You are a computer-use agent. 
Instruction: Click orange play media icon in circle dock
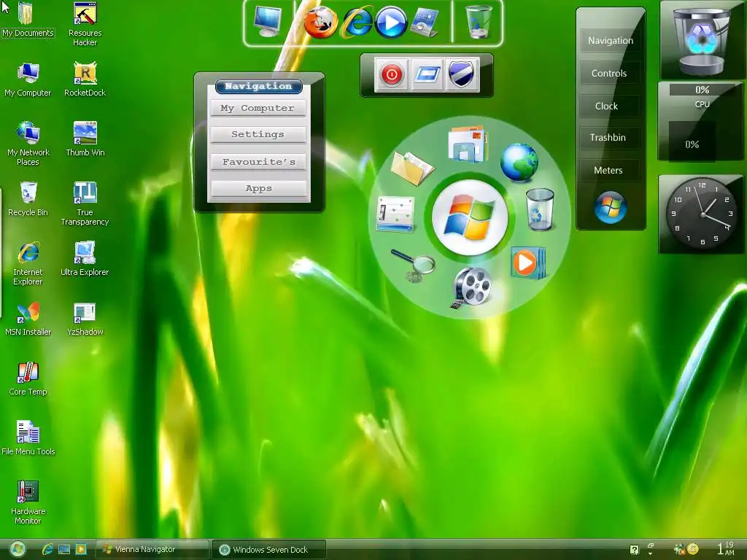point(527,262)
